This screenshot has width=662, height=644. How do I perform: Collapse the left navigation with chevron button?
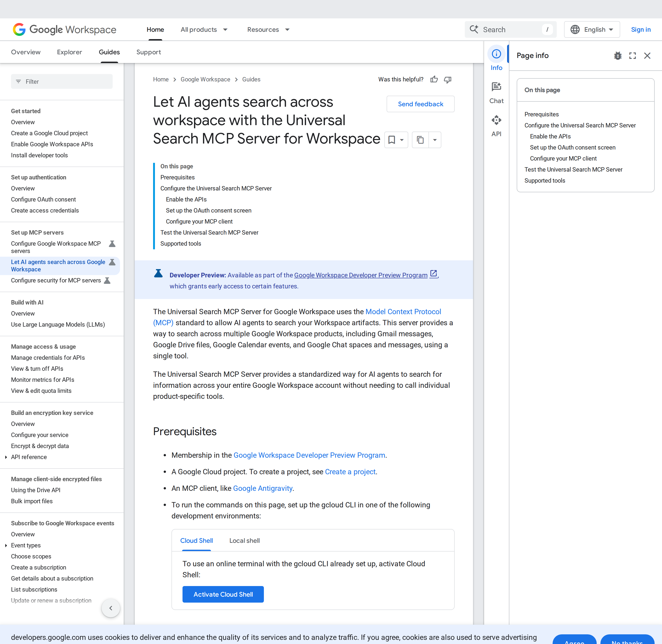(x=111, y=608)
